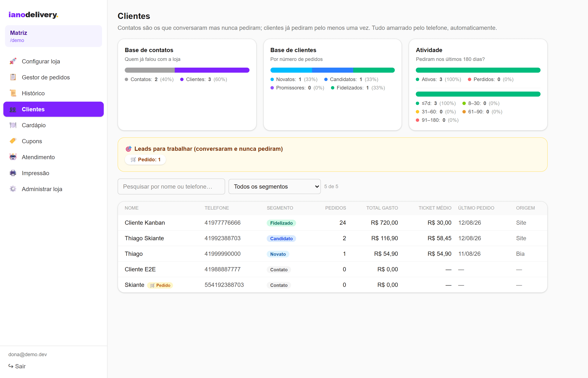Open the Todos os segmentos dropdown
Image resolution: width=588 pixels, height=378 pixels.
275,186
